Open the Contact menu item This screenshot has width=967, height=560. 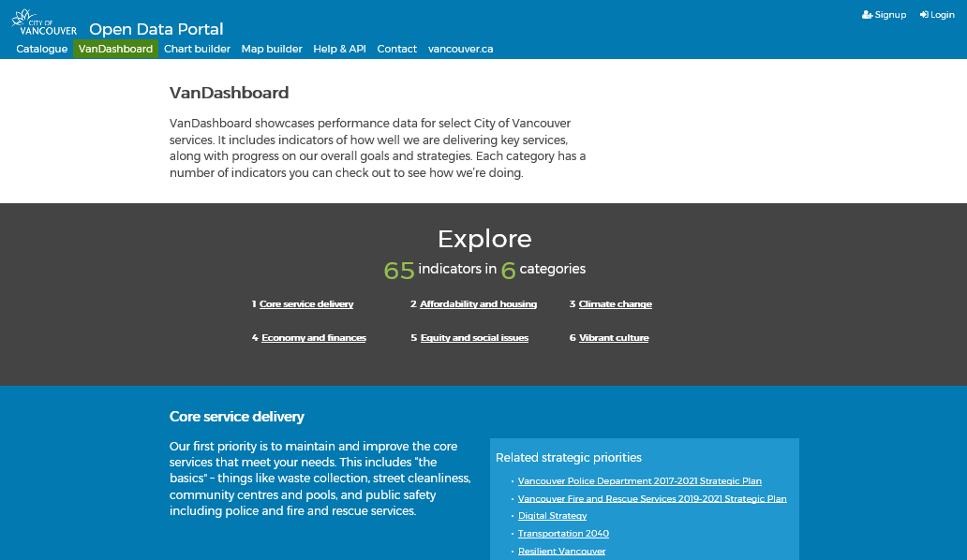point(396,49)
